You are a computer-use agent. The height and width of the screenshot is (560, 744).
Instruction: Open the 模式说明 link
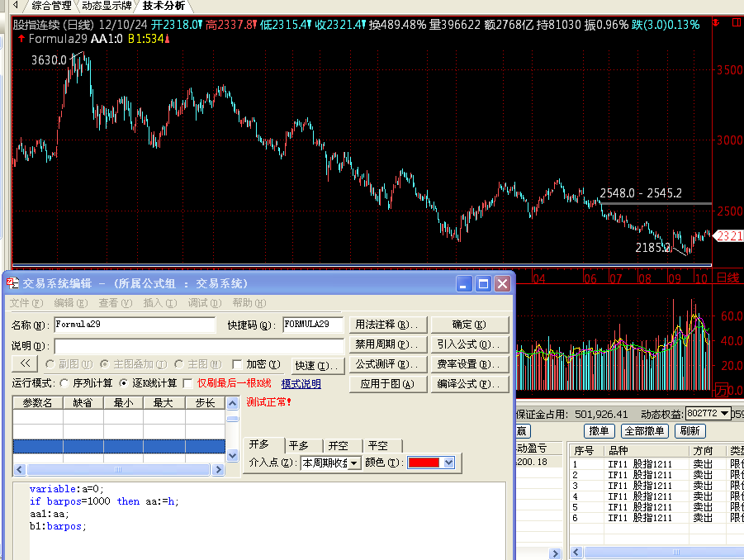301,383
